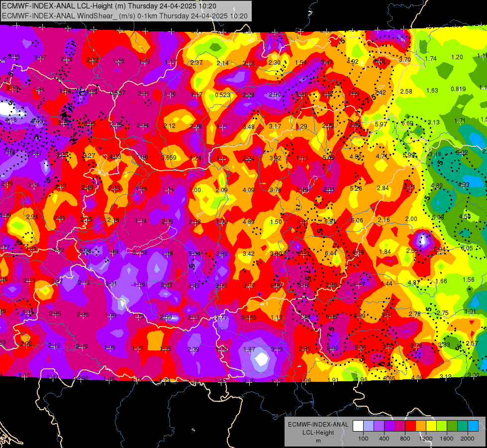Click the wind shear value 2.80
The height and width of the screenshot is (448, 487).
click(x=304, y=349)
